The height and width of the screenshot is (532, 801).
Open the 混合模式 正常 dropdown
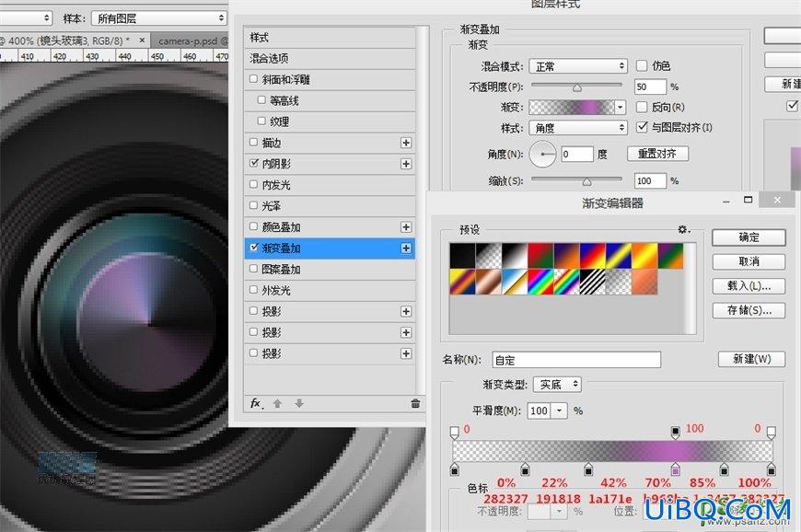pyautogui.click(x=578, y=66)
